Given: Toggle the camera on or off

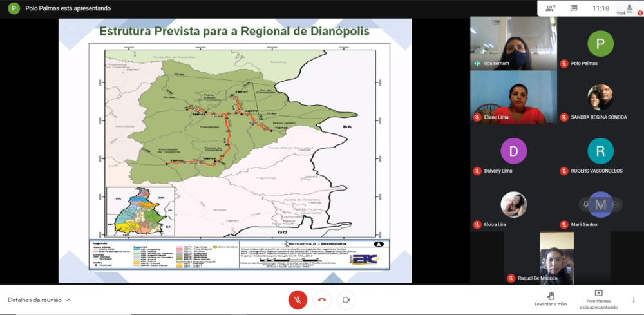Looking at the screenshot, I should click(x=346, y=300).
